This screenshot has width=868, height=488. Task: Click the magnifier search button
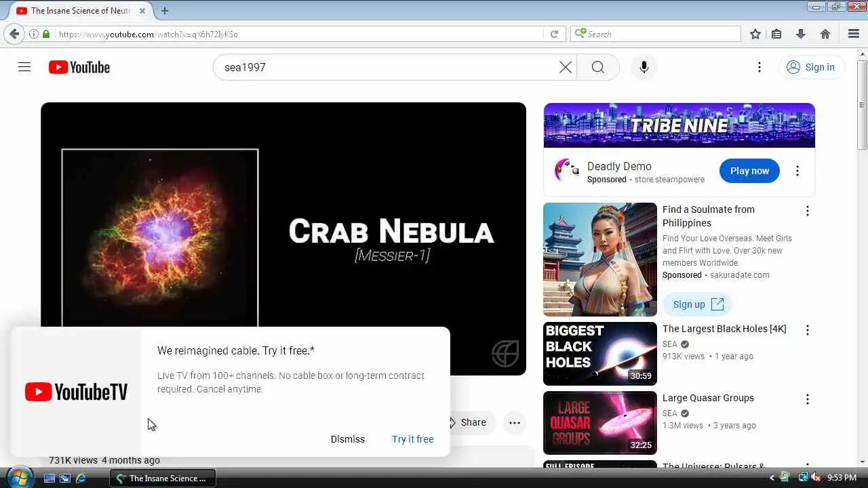coord(598,67)
